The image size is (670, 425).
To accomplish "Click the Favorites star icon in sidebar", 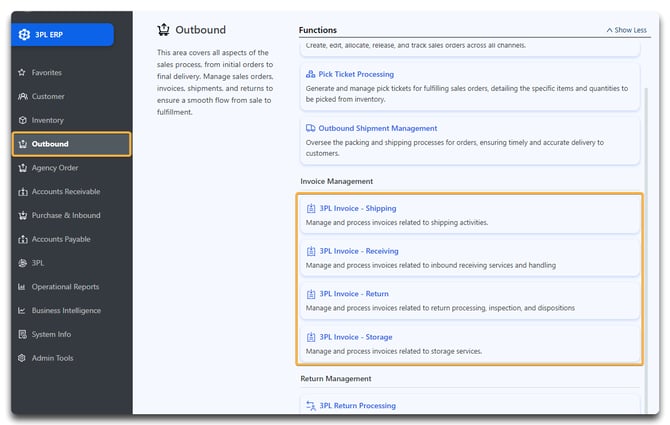I will pyautogui.click(x=22, y=73).
